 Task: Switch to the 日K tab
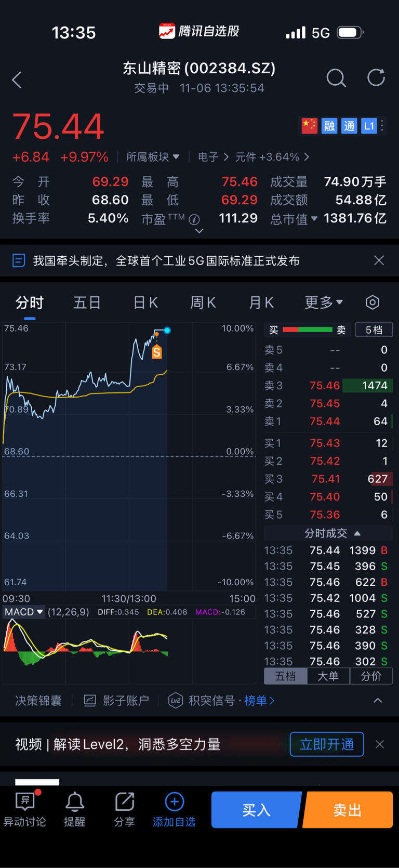(x=145, y=303)
